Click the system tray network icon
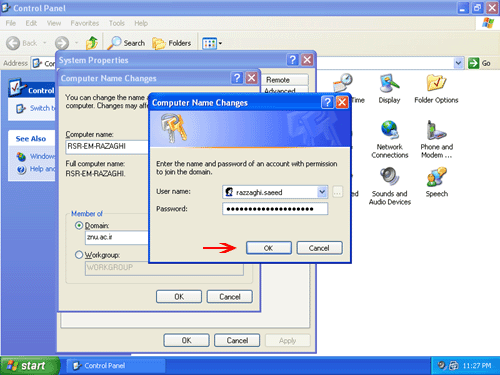 [x=454, y=366]
